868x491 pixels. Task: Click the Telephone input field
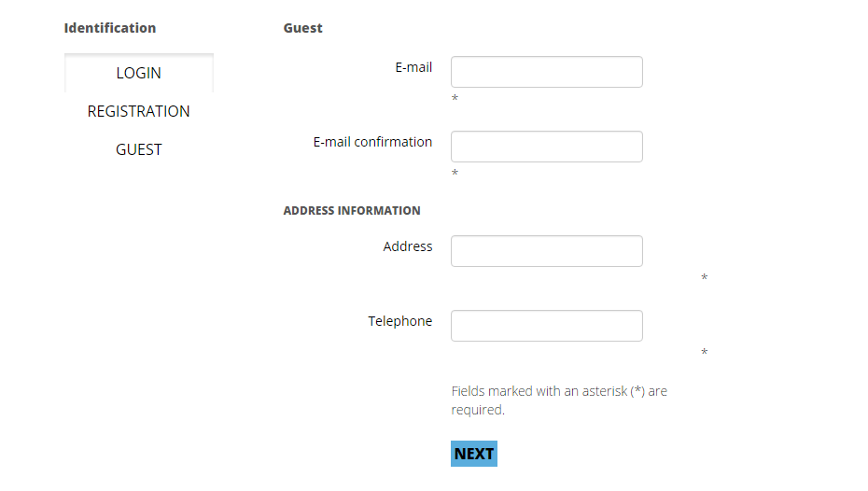click(546, 326)
